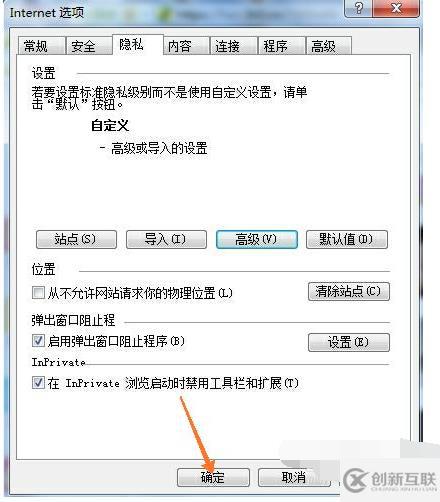Toggle InPrivate disable toolbars checkbox

point(38,382)
